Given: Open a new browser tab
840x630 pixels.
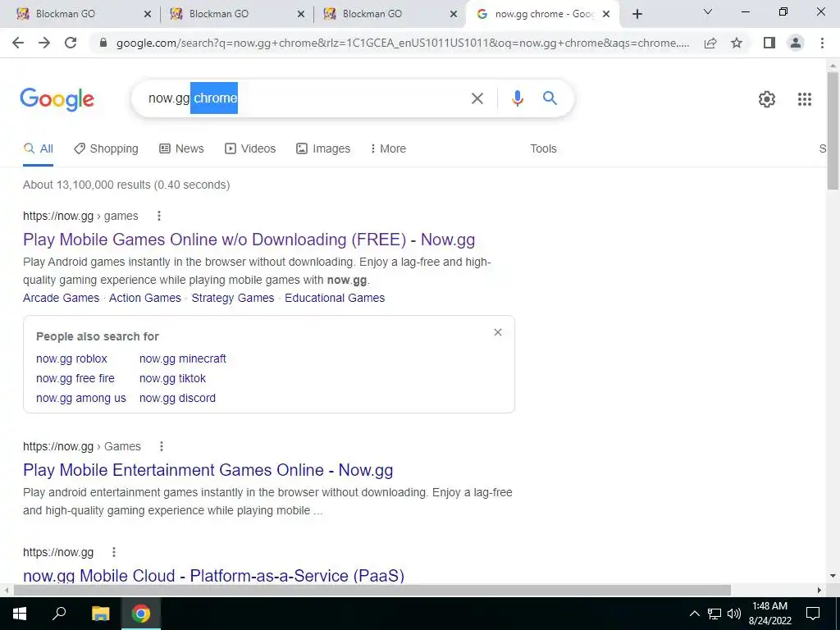Looking at the screenshot, I should [x=637, y=14].
